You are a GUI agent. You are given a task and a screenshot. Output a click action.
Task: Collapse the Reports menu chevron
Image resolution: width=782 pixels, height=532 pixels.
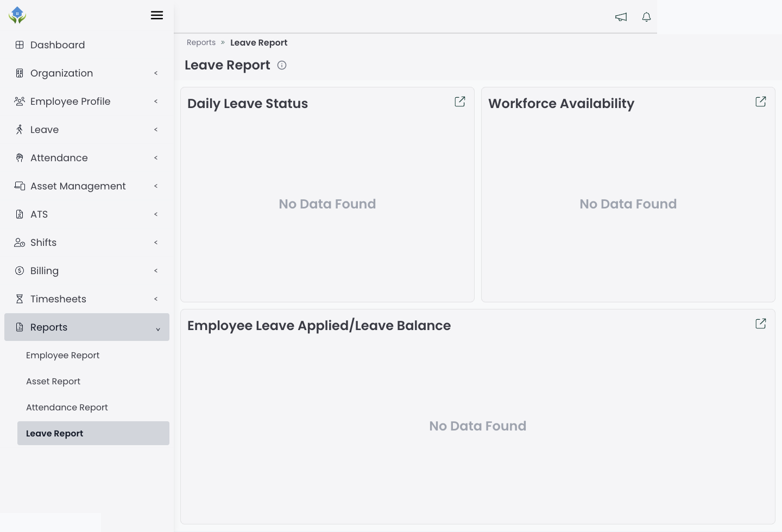click(x=158, y=330)
